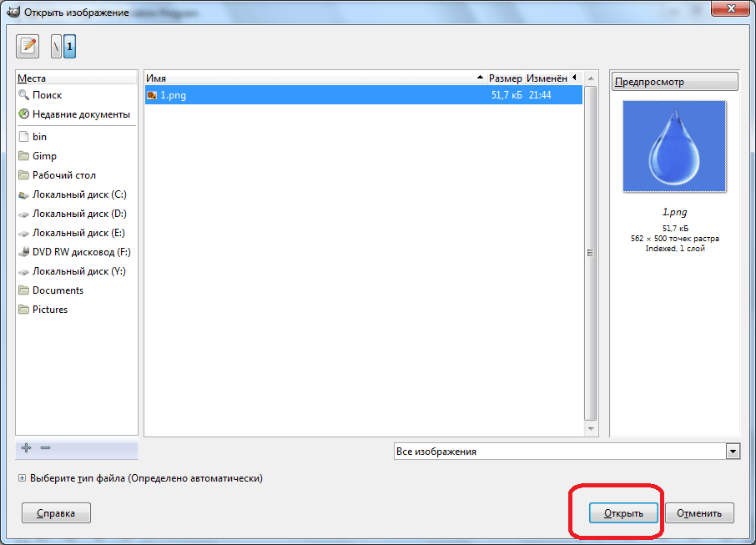The width and height of the screenshot is (756, 545).
Task: Sort by the Изменён column header
Action: coord(547,78)
